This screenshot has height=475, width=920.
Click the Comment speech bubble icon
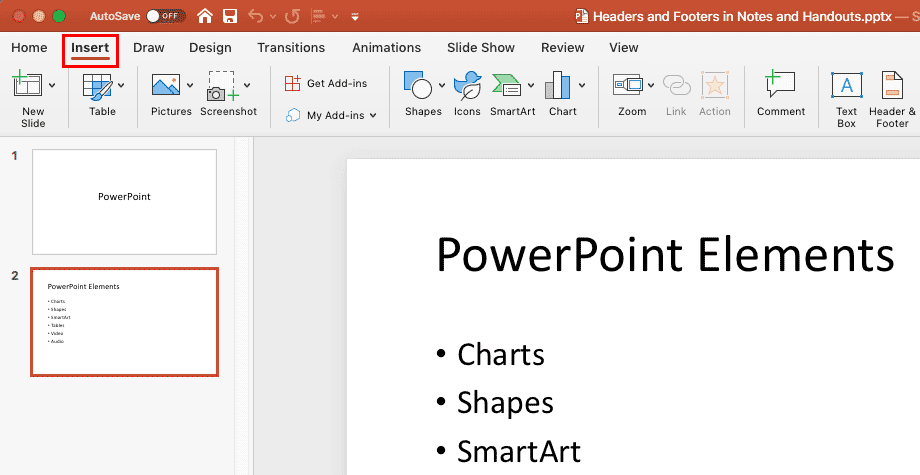tap(780, 84)
